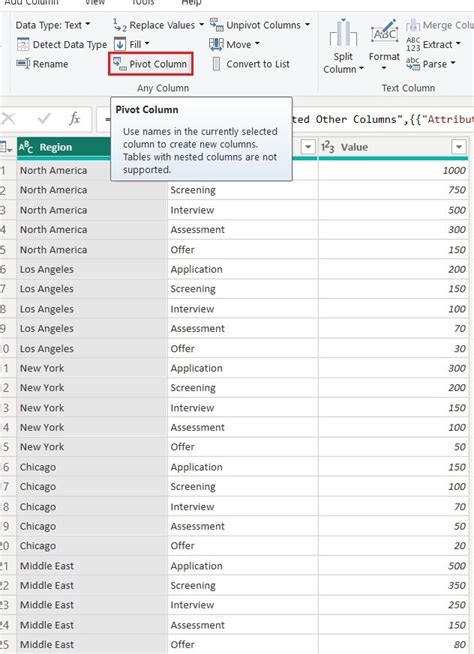474x654 pixels.
Task: Select the Region column header
Action: click(x=63, y=147)
